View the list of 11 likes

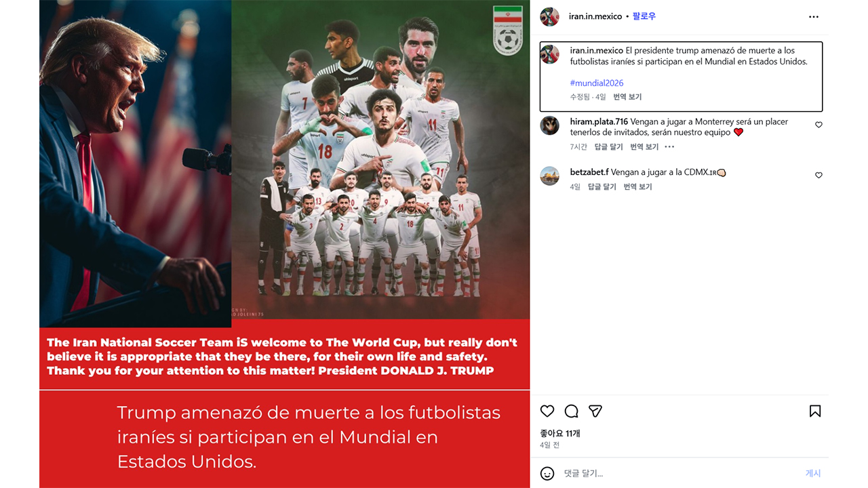pyautogui.click(x=560, y=433)
